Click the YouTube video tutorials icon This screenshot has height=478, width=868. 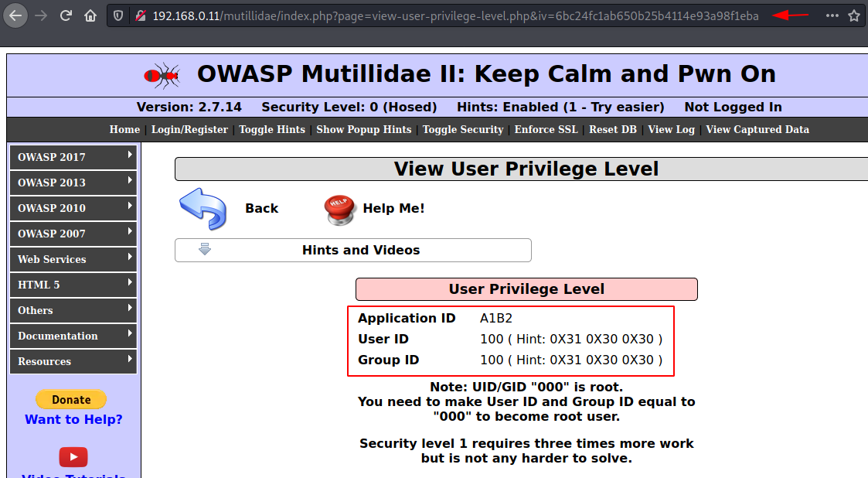click(73, 457)
